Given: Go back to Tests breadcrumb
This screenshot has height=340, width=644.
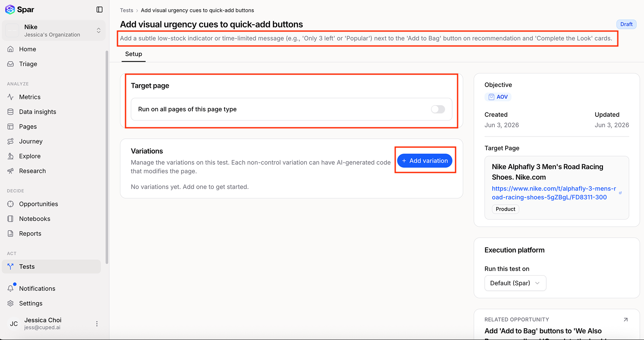Looking at the screenshot, I should [126, 10].
